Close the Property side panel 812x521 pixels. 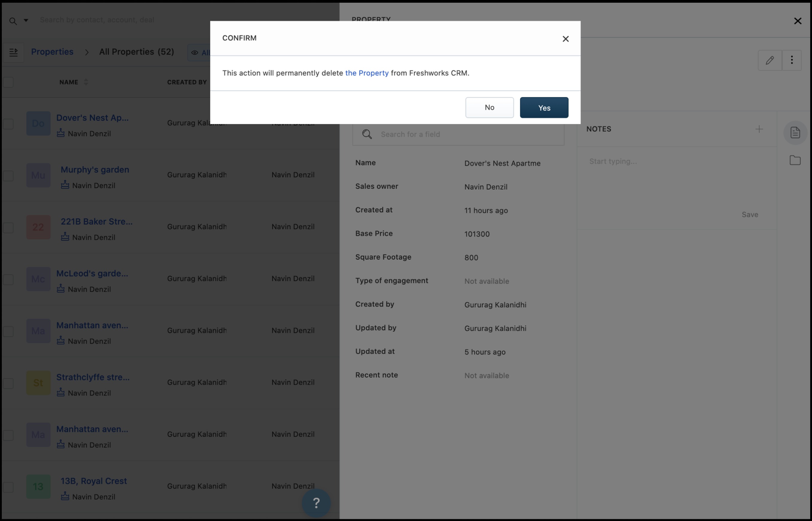(x=797, y=21)
